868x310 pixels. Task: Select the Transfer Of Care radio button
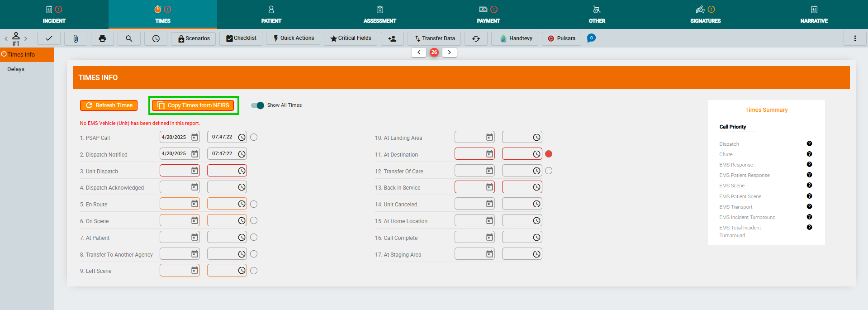click(549, 171)
